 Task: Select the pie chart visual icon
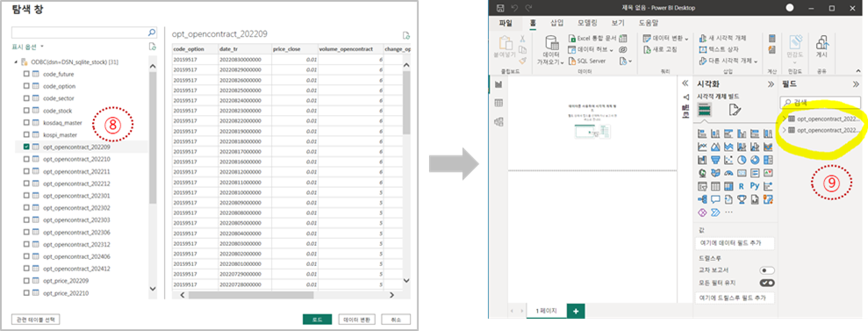click(x=742, y=160)
